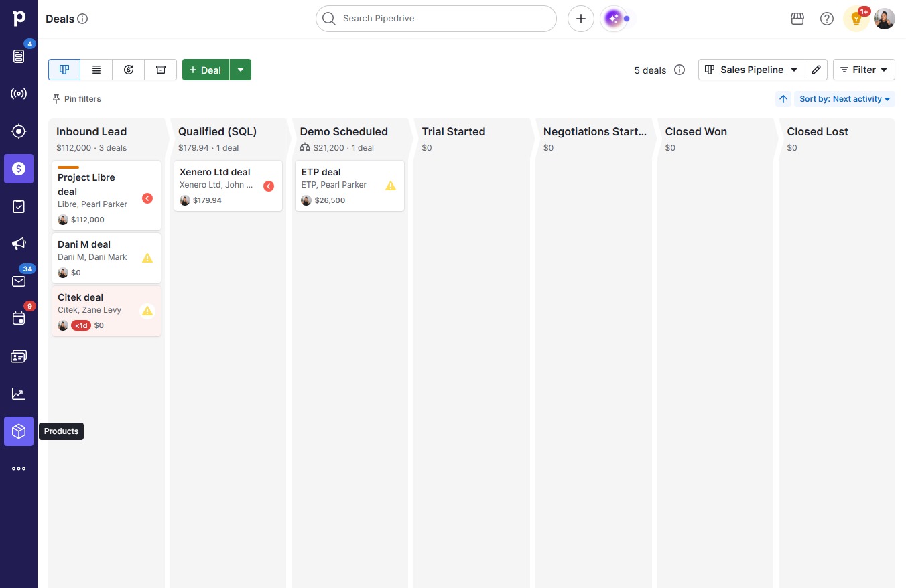Open the Help question mark icon

coord(827,19)
